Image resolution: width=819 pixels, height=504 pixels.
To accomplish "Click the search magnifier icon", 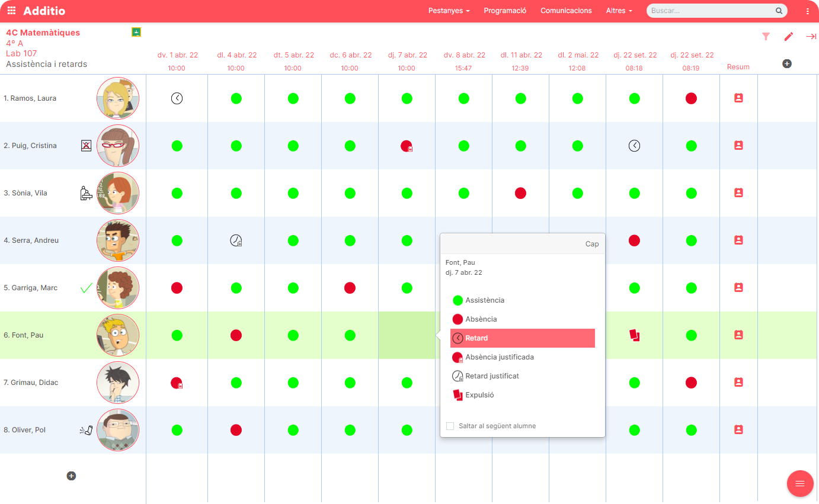I will (779, 10).
